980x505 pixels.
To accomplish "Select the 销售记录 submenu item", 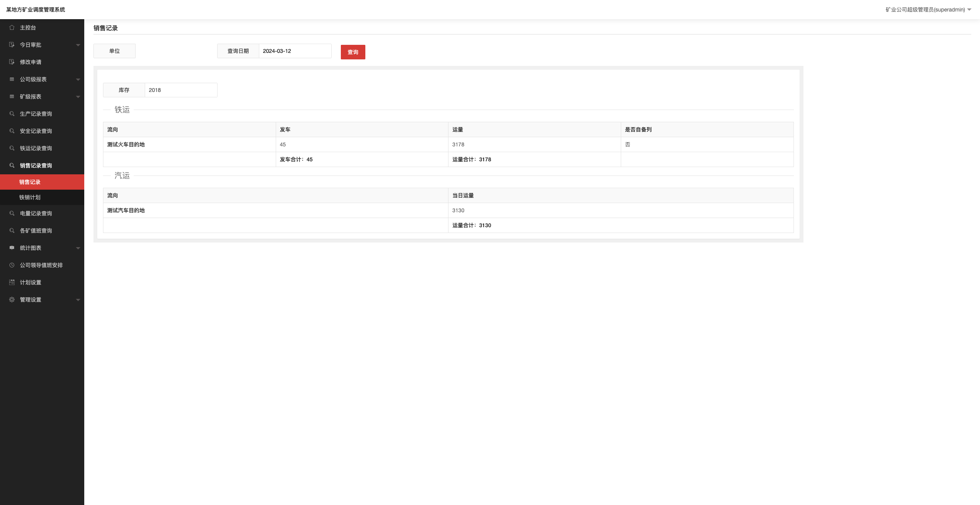I will [42, 182].
